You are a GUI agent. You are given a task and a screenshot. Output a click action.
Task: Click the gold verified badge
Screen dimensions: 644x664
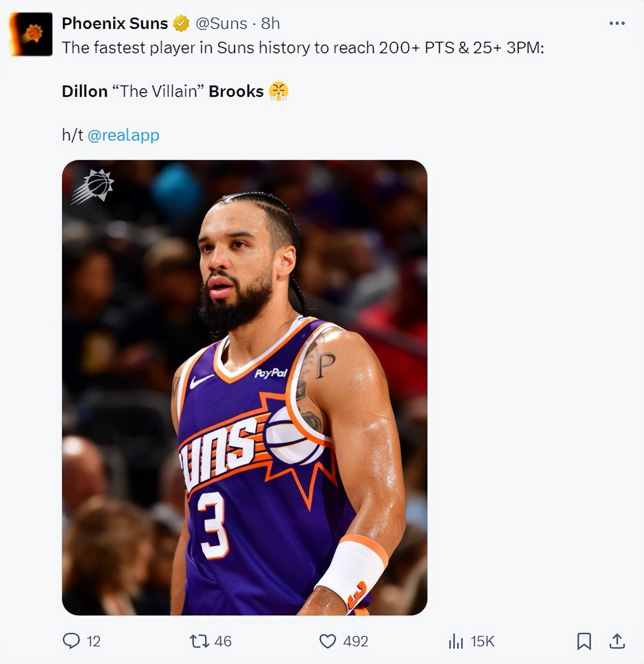tap(181, 23)
